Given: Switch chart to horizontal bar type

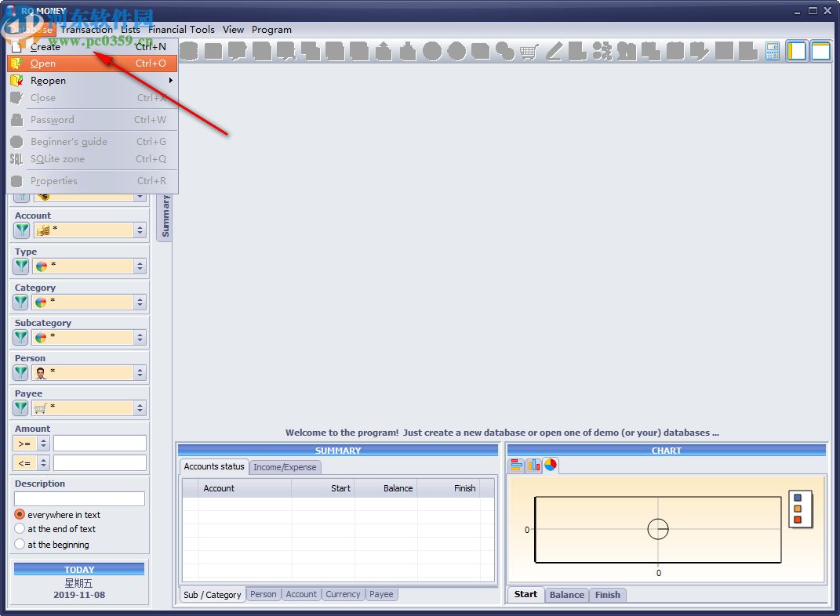Looking at the screenshot, I should tap(517, 465).
